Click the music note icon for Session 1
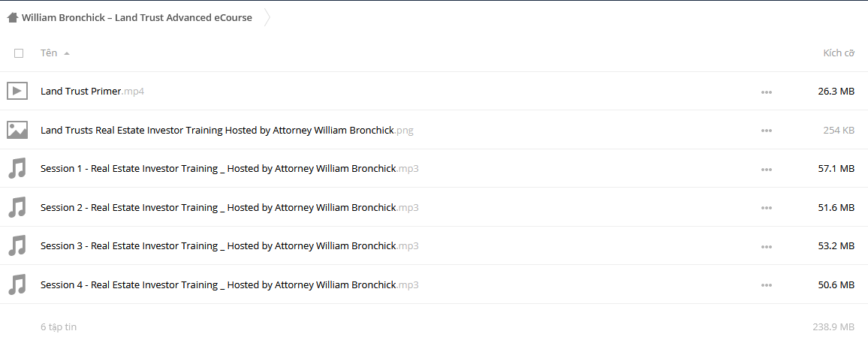868x340 pixels. (x=17, y=168)
